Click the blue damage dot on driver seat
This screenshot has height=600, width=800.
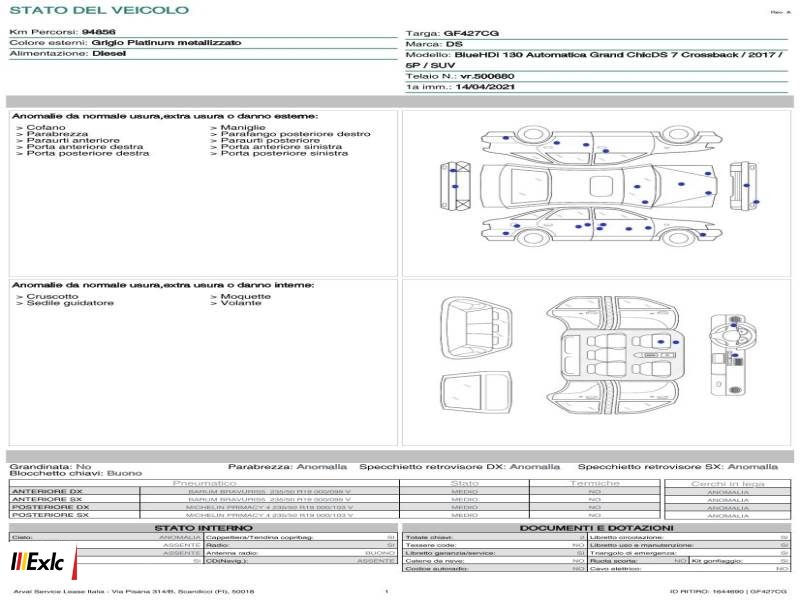(661, 342)
